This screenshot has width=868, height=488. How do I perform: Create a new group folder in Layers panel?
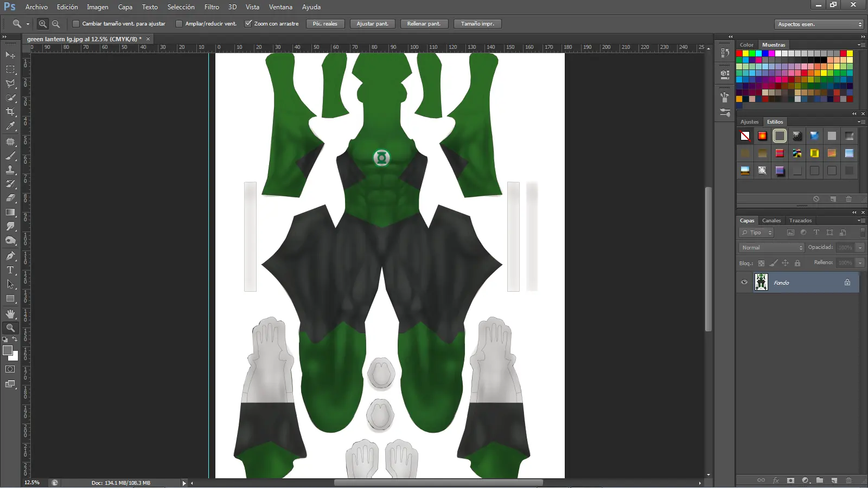(x=820, y=480)
